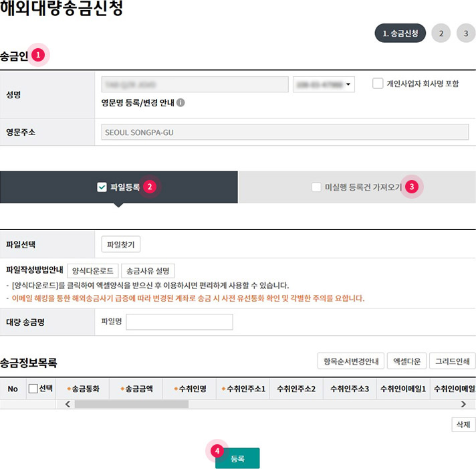Open 항목순서변경안내 guide
Image resolution: width=476 pixels, height=469 pixels.
351,361
